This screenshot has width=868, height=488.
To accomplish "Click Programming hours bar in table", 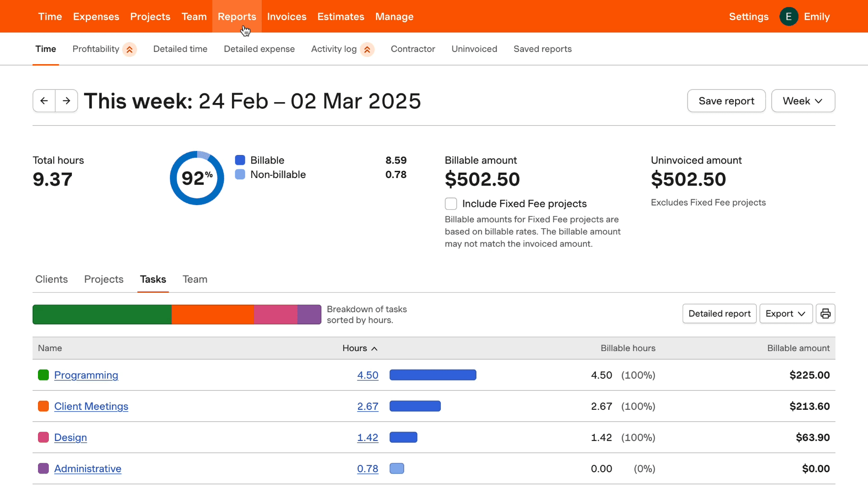I will 433,375.
